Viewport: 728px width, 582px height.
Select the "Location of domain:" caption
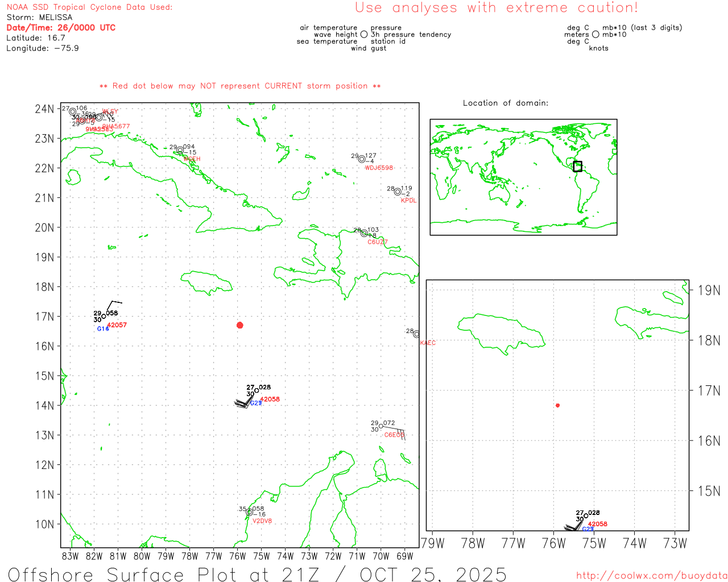506,103
